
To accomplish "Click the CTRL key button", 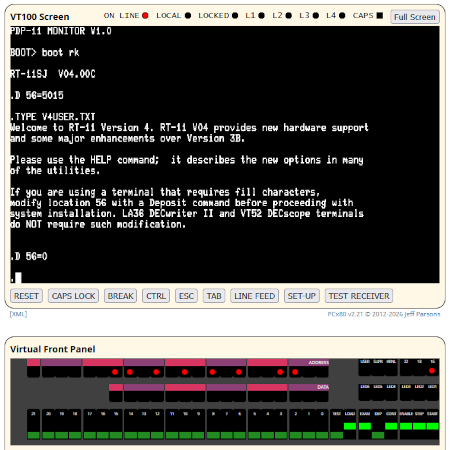I will [156, 296].
